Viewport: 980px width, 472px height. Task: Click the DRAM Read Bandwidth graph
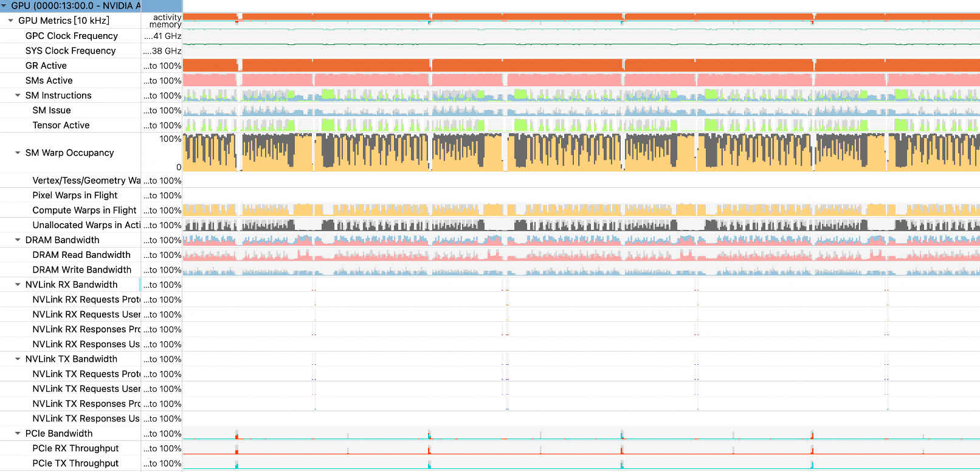[581, 255]
